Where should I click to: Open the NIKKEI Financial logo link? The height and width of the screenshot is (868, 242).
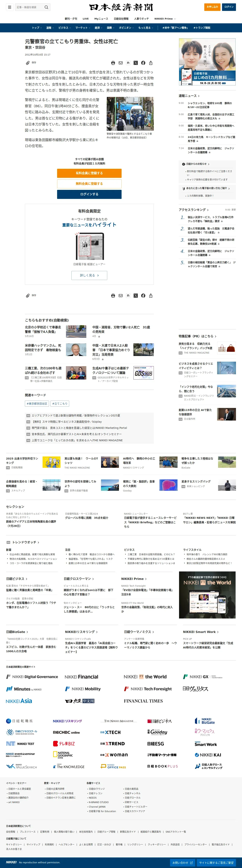(81, 677)
